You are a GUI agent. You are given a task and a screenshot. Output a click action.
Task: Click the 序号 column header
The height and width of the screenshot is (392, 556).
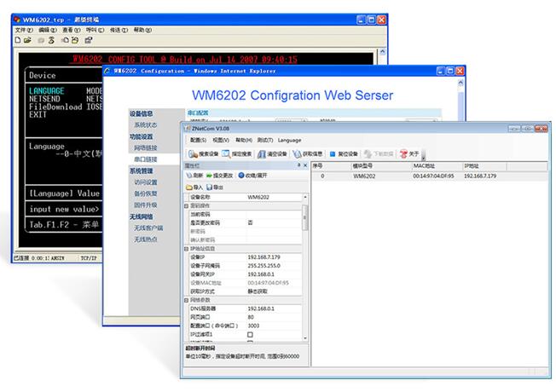click(x=331, y=166)
